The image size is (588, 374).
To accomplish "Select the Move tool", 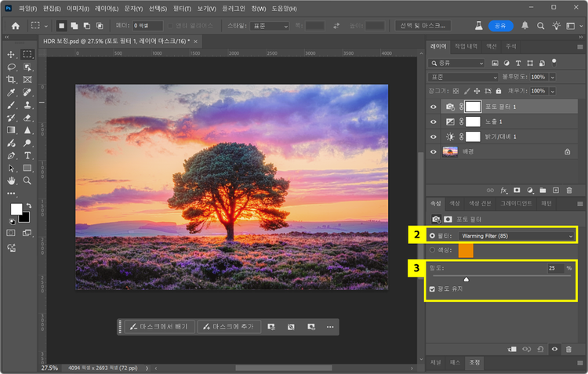I will click(12, 55).
